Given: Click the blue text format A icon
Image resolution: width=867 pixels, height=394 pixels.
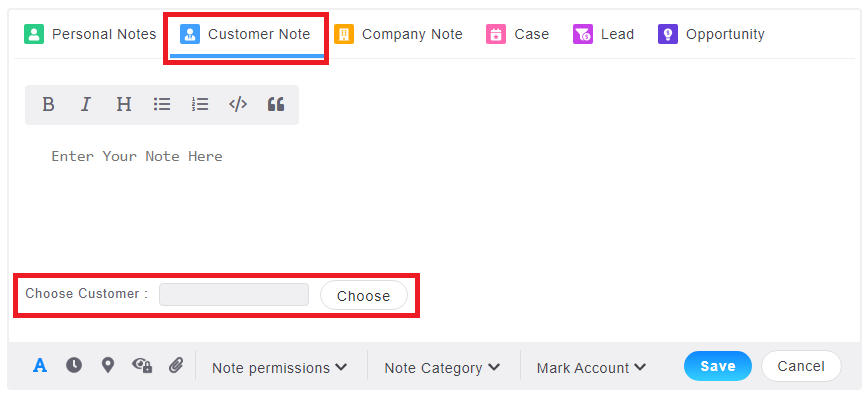Looking at the screenshot, I should pyautogui.click(x=40, y=365).
